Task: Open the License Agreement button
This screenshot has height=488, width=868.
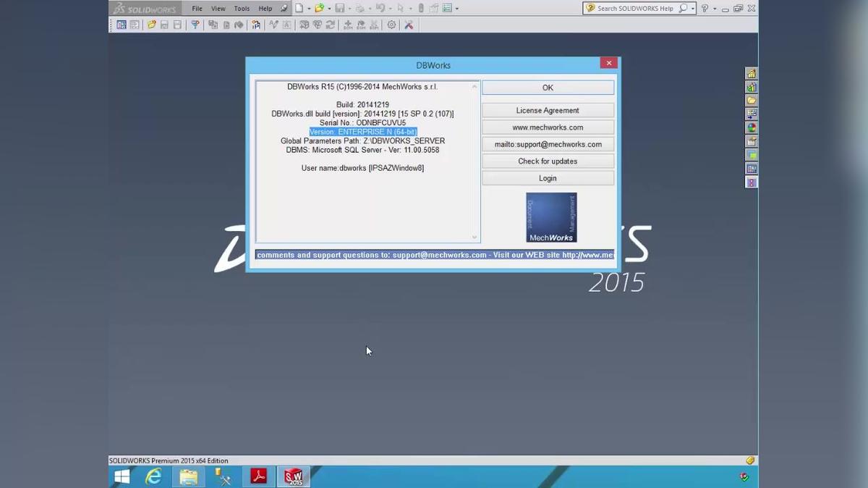Action: point(548,110)
